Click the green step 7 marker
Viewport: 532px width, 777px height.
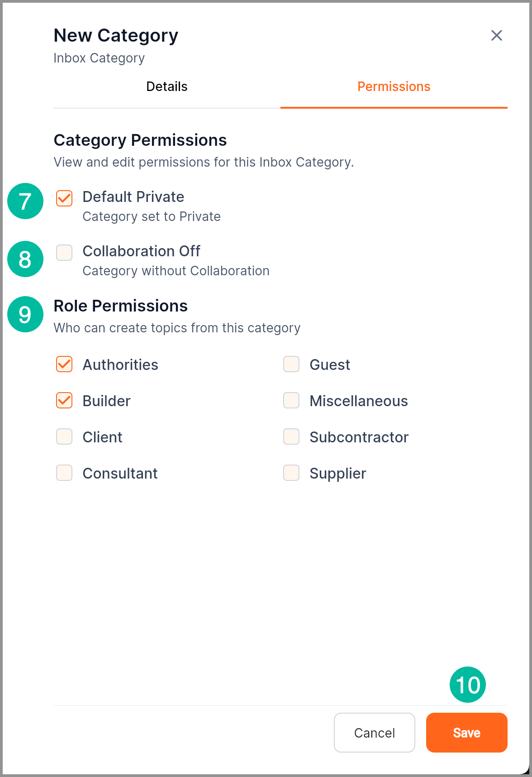25,201
